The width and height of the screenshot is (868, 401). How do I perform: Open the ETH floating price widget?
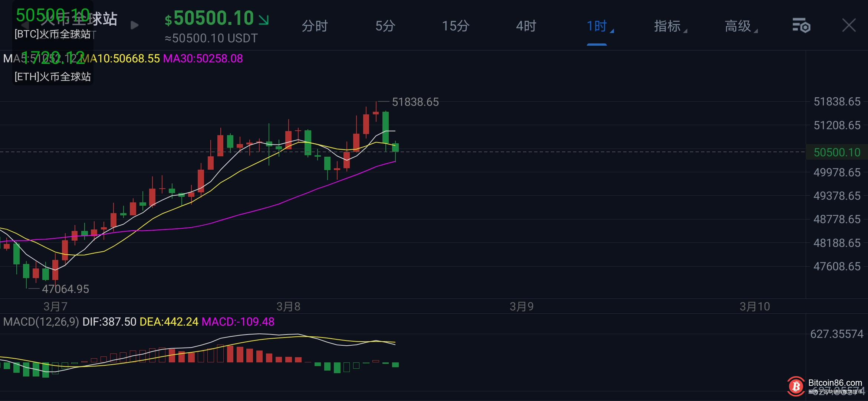[x=53, y=67]
